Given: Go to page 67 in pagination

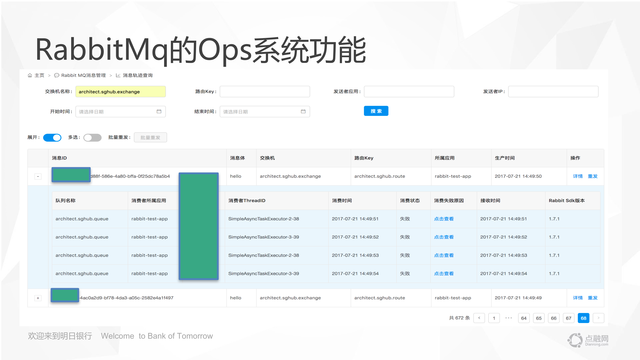Looking at the screenshot, I should click(x=569, y=318).
